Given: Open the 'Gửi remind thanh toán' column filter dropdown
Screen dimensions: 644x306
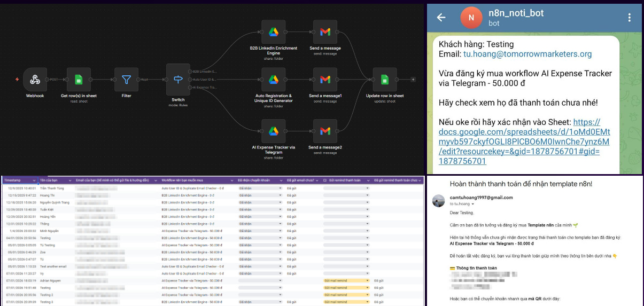Looking at the screenshot, I should tap(367, 181).
